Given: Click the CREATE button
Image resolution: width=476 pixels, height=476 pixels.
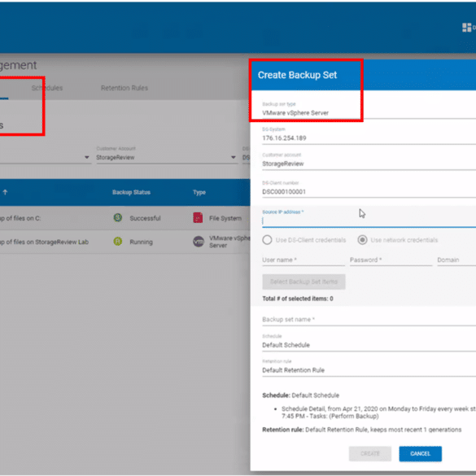Looking at the screenshot, I should (370, 454).
